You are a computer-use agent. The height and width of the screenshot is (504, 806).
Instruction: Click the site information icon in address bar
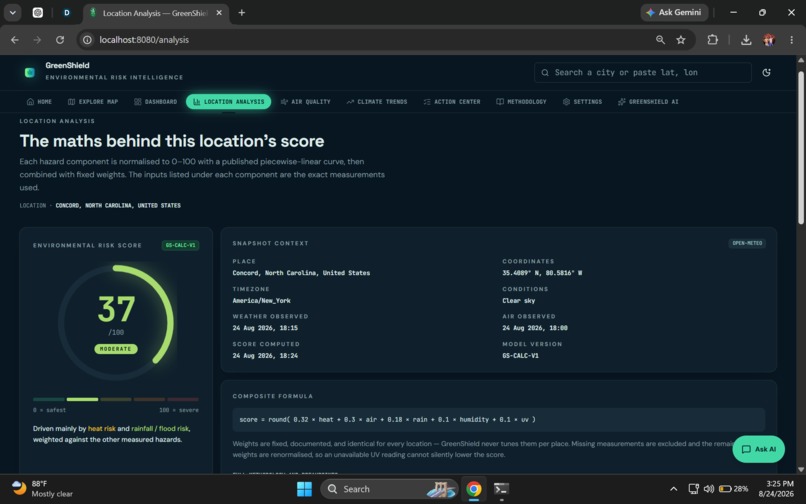[x=87, y=40]
